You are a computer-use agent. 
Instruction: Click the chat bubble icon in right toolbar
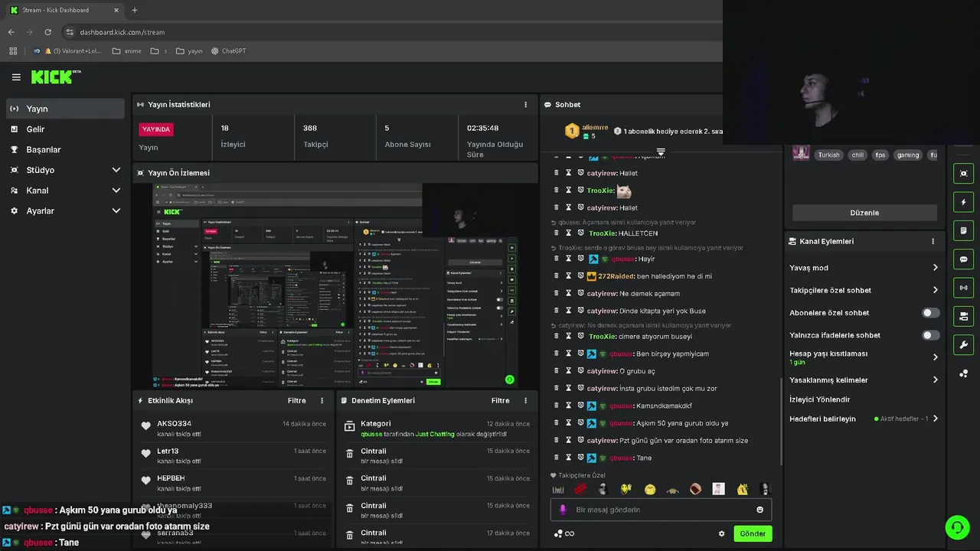[963, 259]
